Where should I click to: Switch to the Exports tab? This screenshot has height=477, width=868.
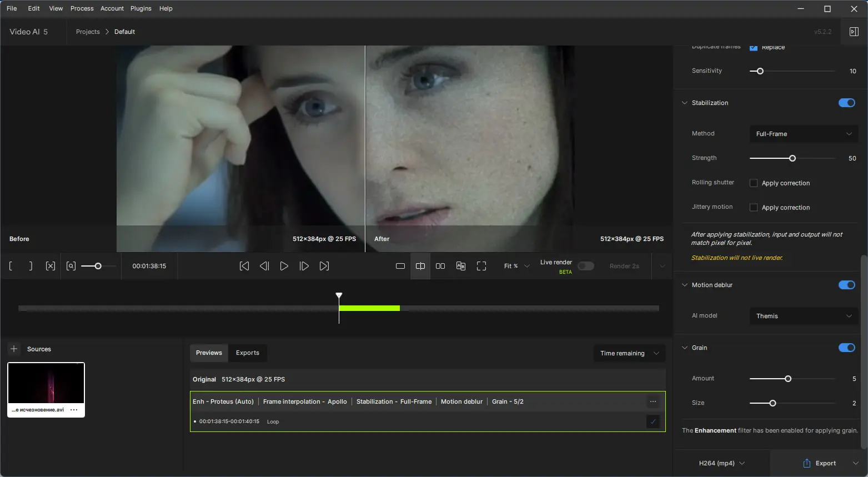click(x=248, y=353)
